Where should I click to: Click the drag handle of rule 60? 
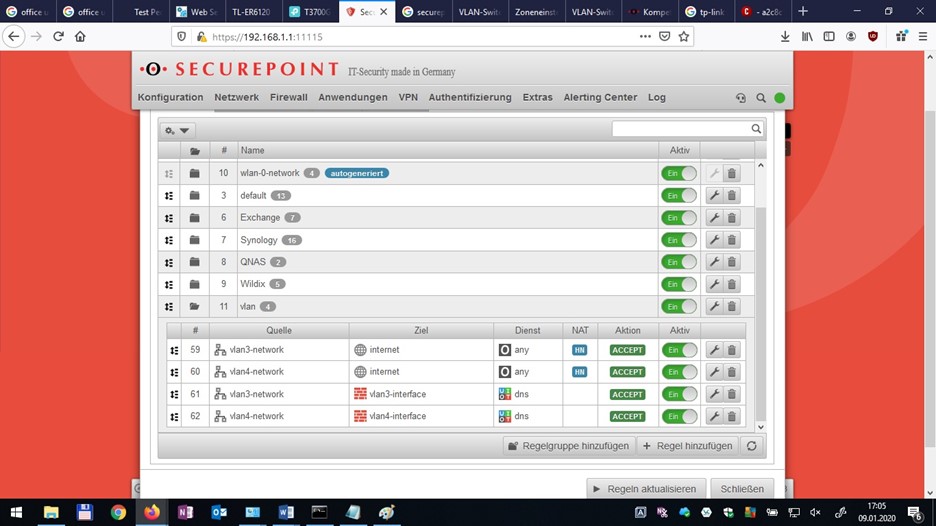[x=174, y=372]
